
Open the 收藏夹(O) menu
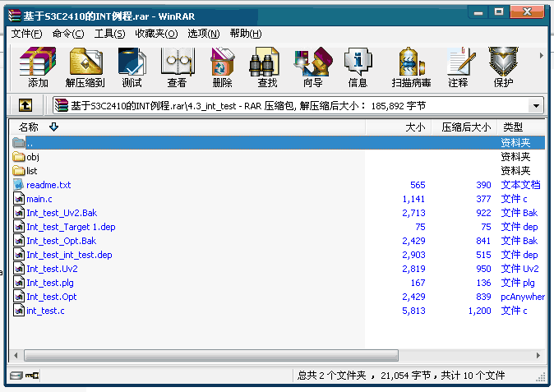[x=156, y=34]
